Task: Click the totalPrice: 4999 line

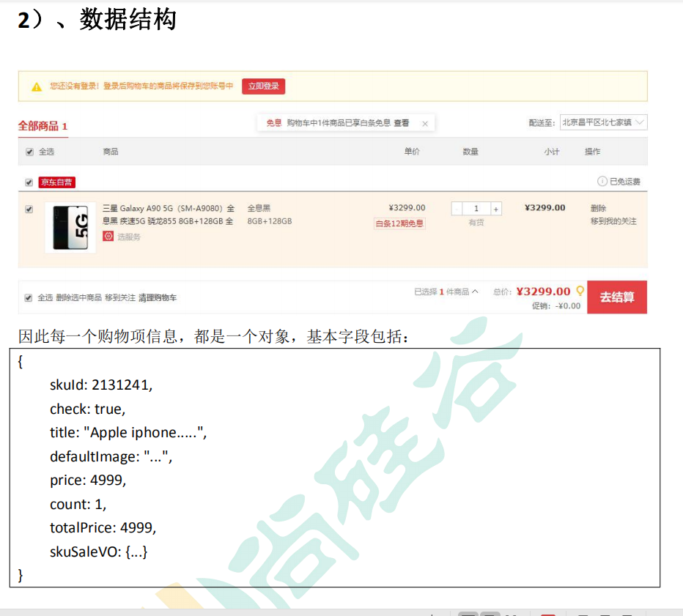Action: coord(103,527)
